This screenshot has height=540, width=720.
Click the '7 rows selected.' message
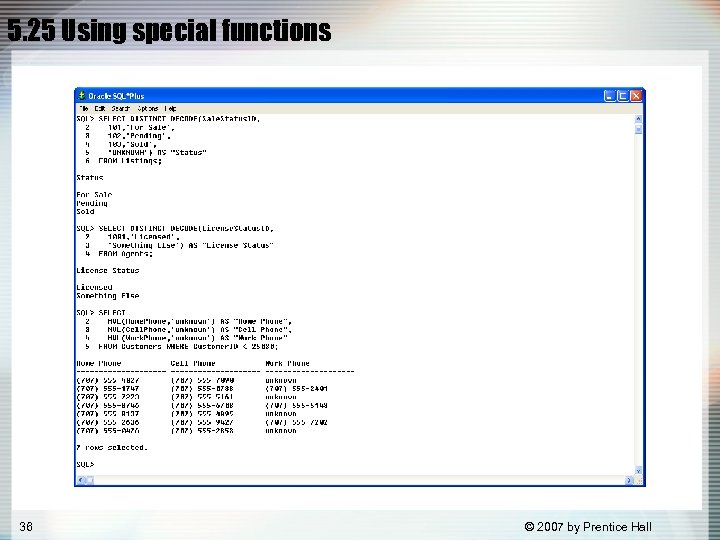click(112, 447)
